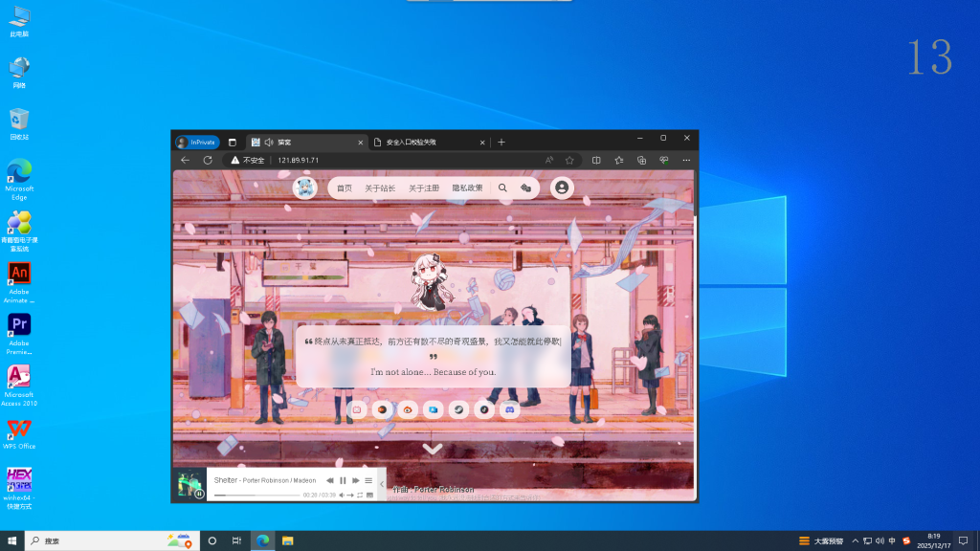This screenshot has width=980, height=551.
Task: Toggle the music player lyrics display
Action: tap(368, 495)
